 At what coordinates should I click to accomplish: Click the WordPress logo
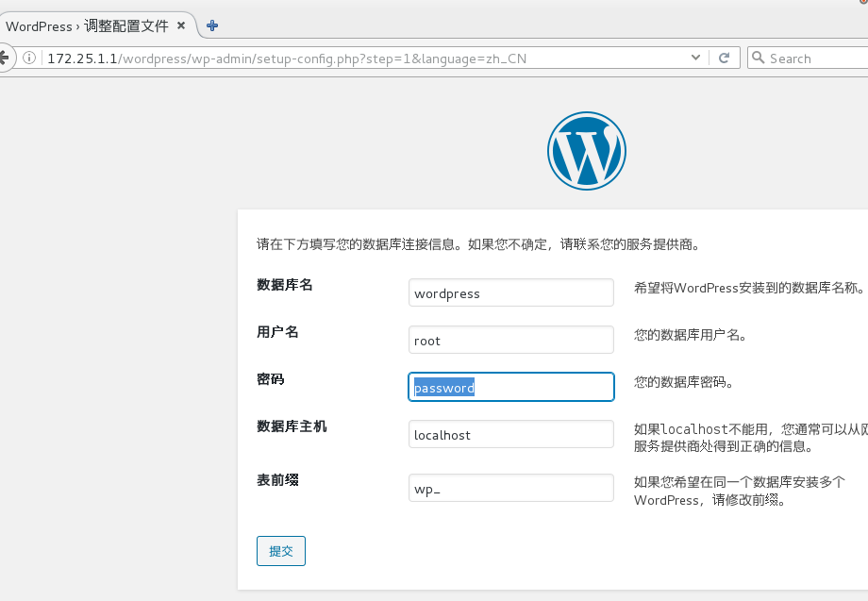pos(587,151)
